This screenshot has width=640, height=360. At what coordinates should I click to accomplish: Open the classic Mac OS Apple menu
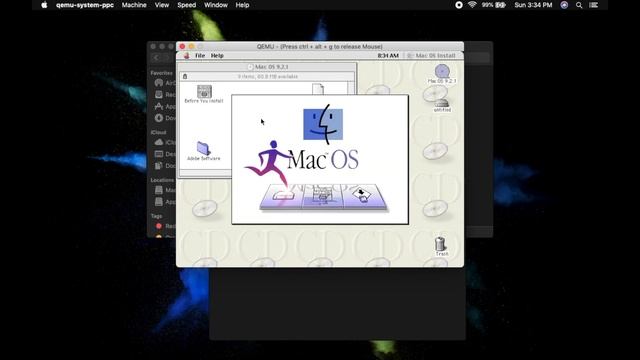coord(187,56)
